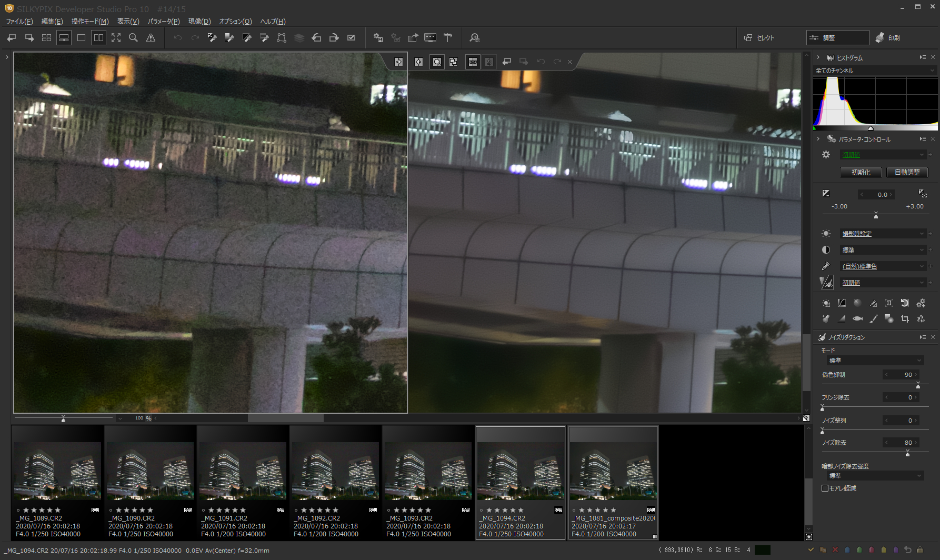Open the 印刷 print section
The height and width of the screenshot is (560, 940).
[888, 38]
